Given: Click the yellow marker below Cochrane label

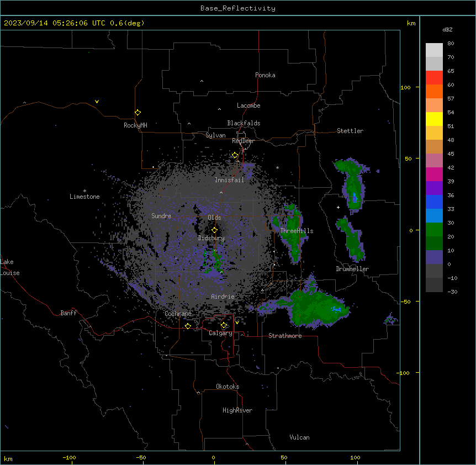Looking at the screenshot, I should pos(188,326).
